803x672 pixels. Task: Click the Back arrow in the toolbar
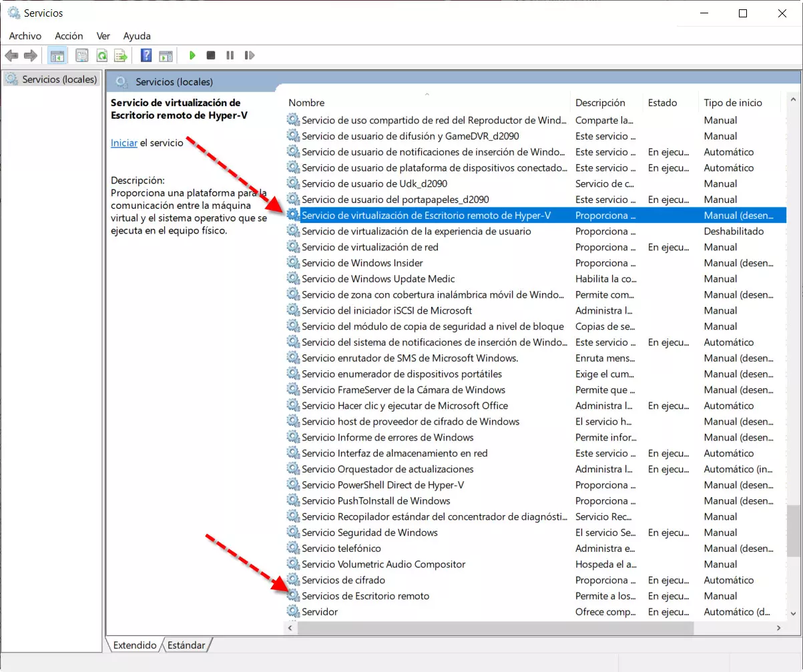[x=11, y=55]
